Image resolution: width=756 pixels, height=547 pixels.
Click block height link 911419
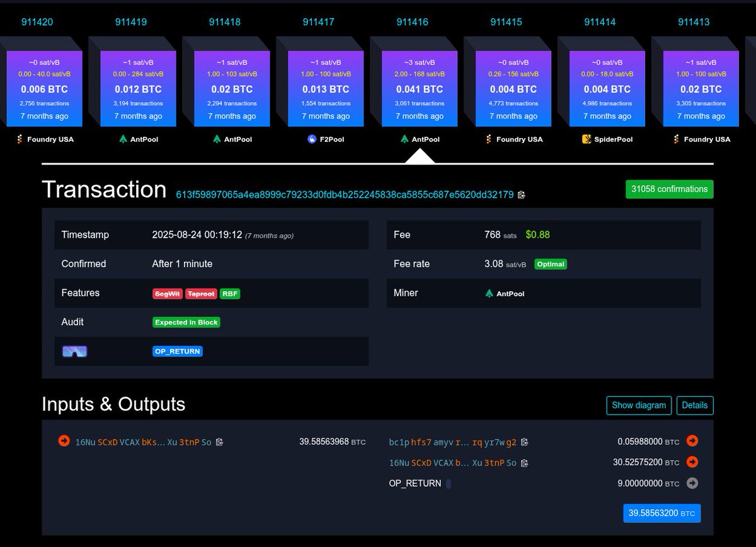(131, 22)
